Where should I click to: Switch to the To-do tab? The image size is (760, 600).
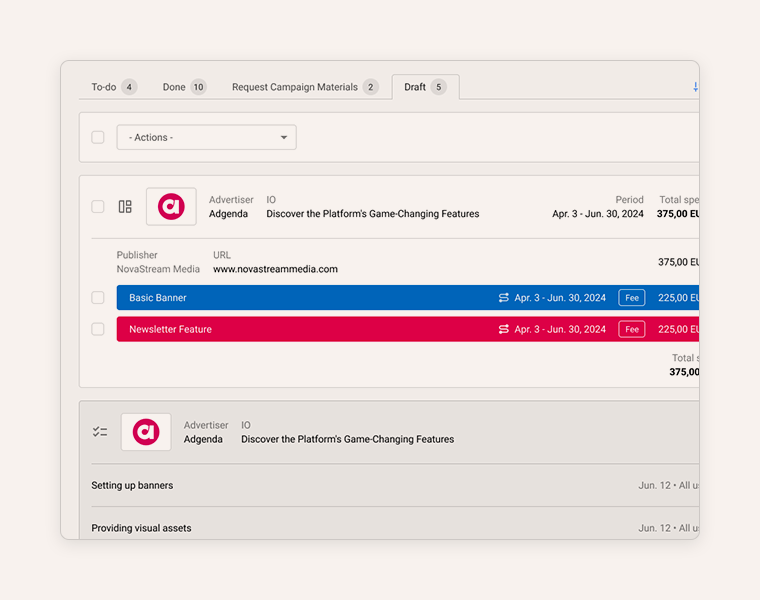click(113, 87)
